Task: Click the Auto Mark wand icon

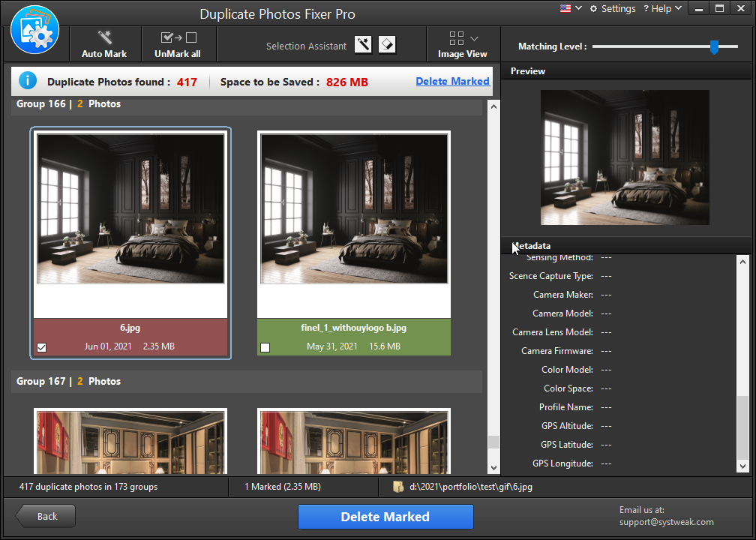Action: point(104,37)
